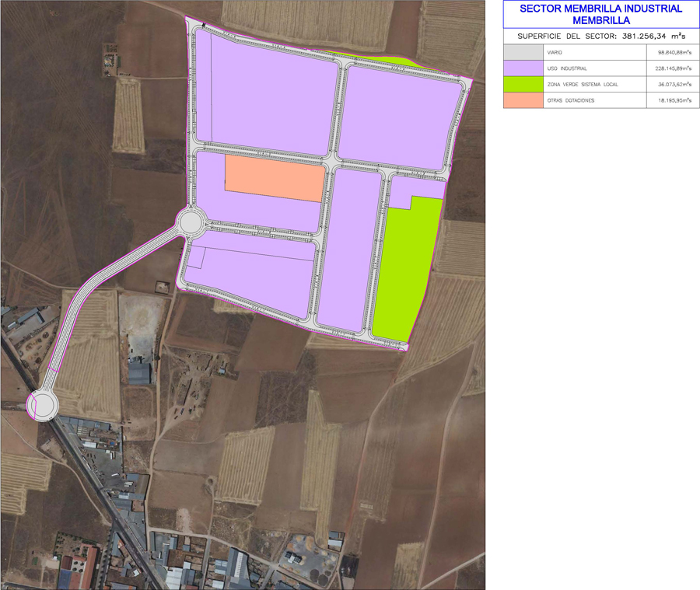Click the OTRAS DOTACIONES legend label
Screen dimensions: 700x590
[x=571, y=100]
